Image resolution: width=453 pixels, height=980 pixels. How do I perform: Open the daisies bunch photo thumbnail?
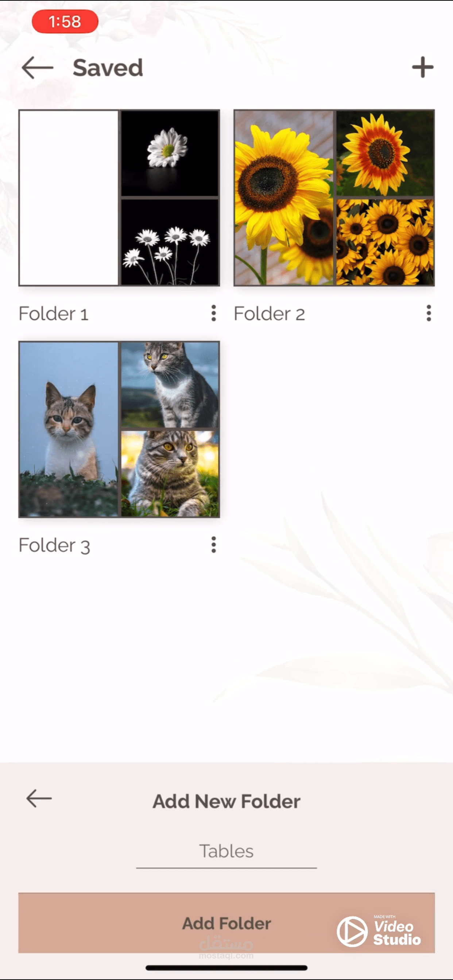click(x=169, y=242)
